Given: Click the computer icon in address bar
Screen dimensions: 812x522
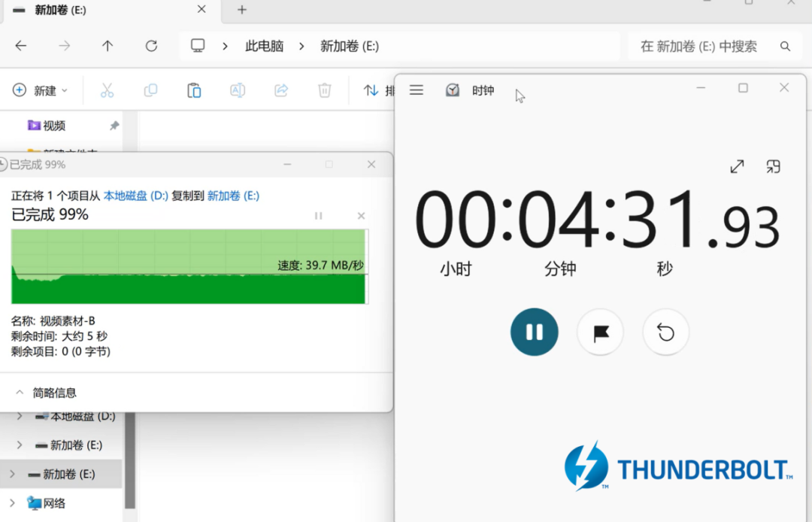Looking at the screenshot, I should click(198, 46).
